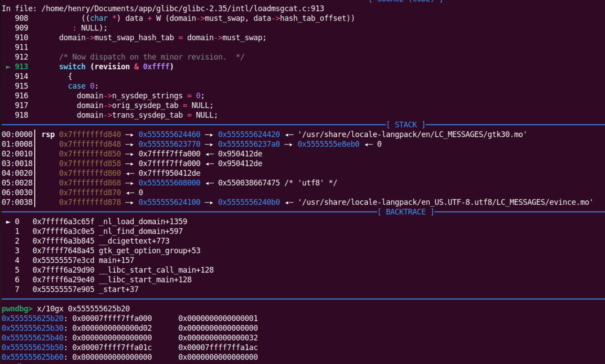Select the _start+37 backtrace frame
The height and width of the screenshot is (364, 605).
click(119, 289)
